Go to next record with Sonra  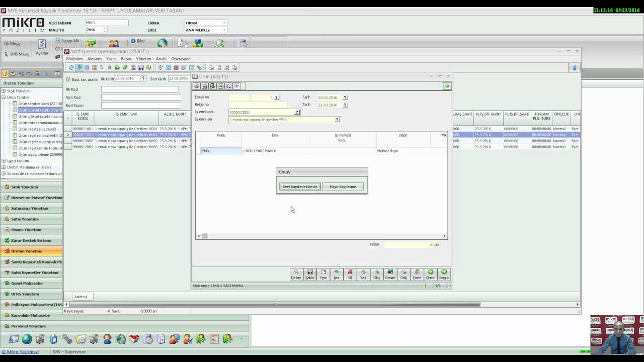pyautogui.click(x=444, y=274)
